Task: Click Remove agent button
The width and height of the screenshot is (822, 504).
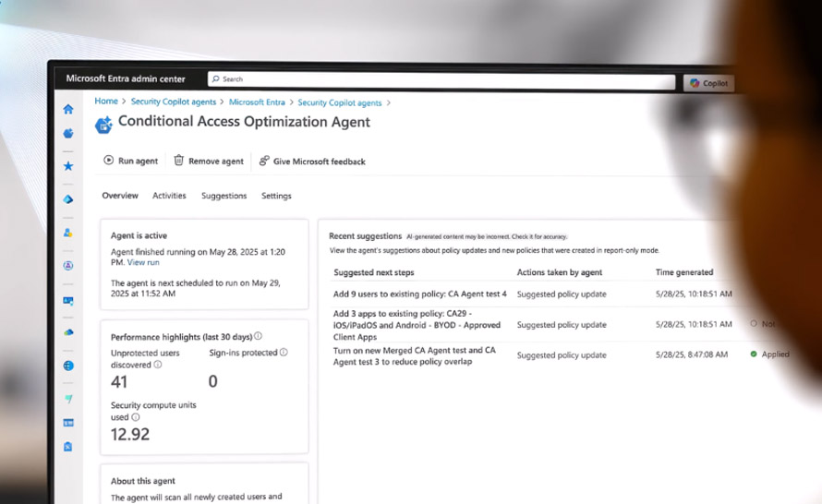Action: pyautogui.click(x=209, y=161)
